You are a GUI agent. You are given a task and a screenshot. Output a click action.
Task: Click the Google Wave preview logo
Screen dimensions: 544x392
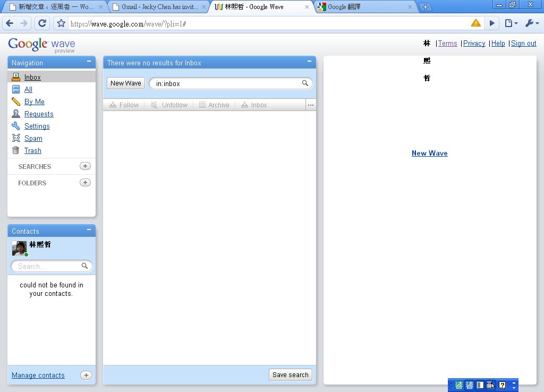[x=41, y=46]
